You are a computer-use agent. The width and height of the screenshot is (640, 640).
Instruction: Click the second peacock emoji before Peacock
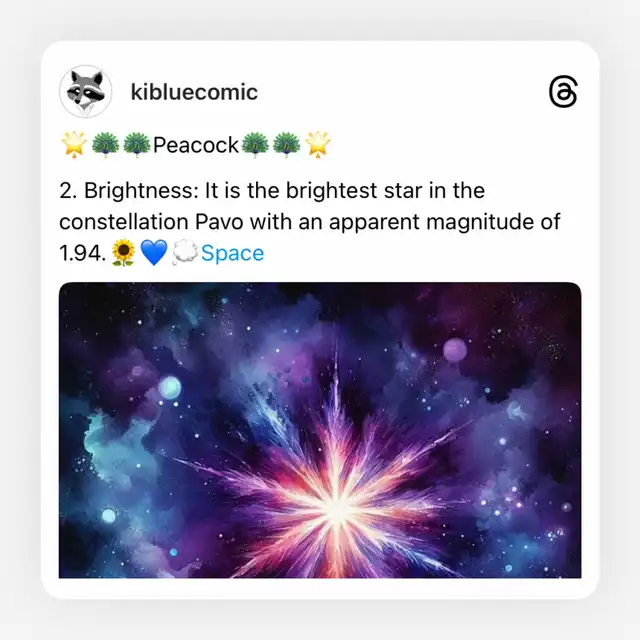(x=136, y=144)
